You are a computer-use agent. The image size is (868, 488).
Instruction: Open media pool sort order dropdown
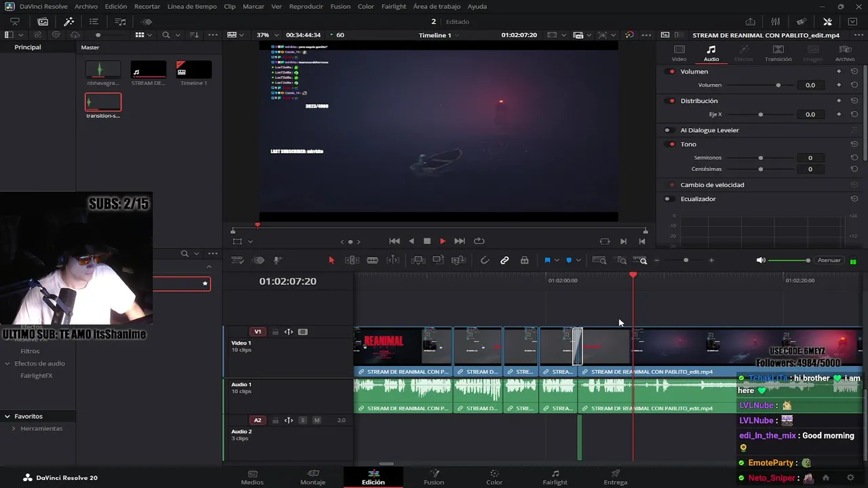coord(195,35)
